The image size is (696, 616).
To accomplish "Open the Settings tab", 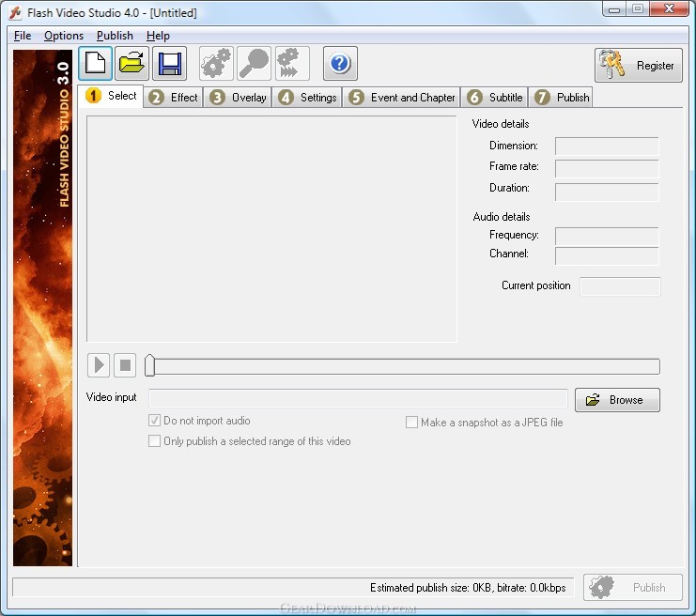I will (307, 98).
